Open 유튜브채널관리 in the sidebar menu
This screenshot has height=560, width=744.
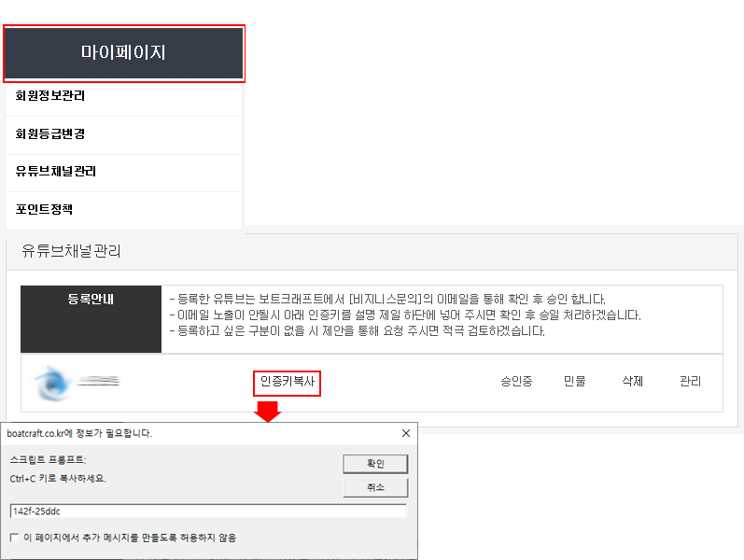[56, 172]
